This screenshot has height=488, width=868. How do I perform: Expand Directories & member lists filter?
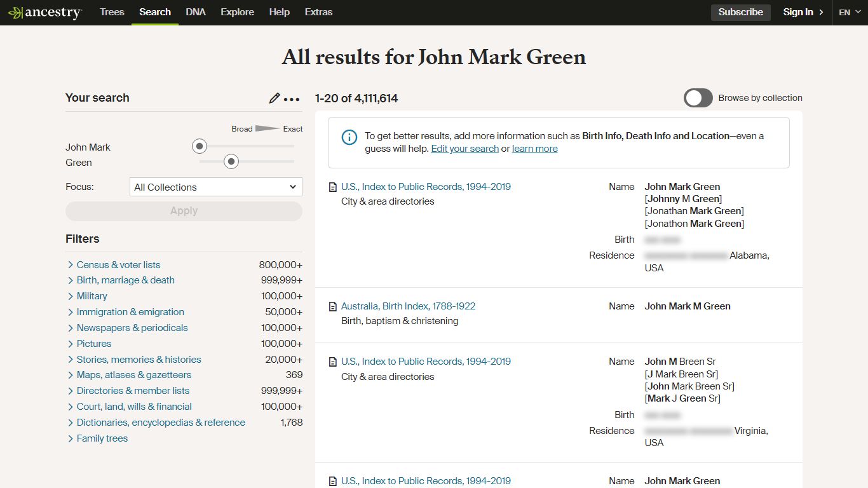128,391
